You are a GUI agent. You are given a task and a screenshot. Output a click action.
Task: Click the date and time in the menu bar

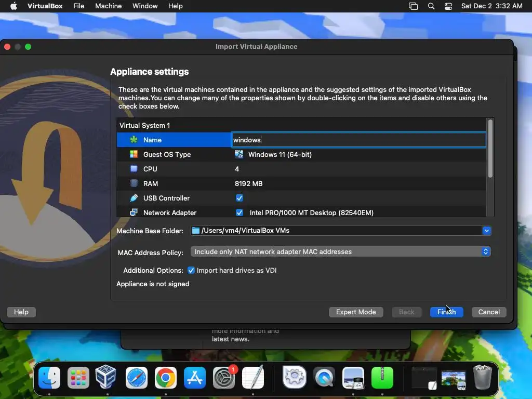click(x=491, y=6)
